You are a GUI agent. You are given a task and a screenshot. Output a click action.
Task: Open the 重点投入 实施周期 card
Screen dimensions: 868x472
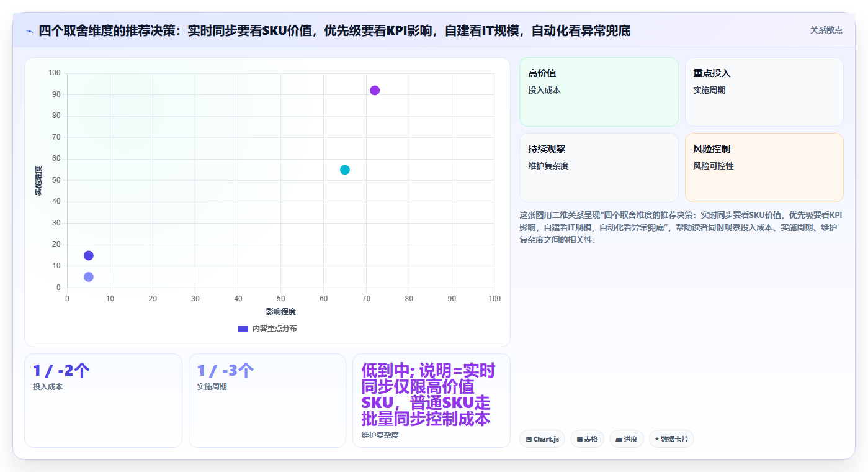pyautogui.click(x=764, y=92)
